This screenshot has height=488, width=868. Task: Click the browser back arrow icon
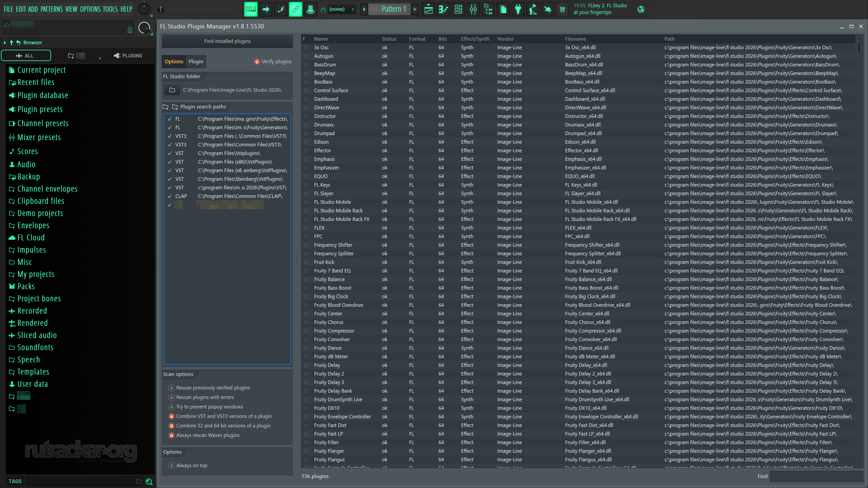(x=19, y=42)
